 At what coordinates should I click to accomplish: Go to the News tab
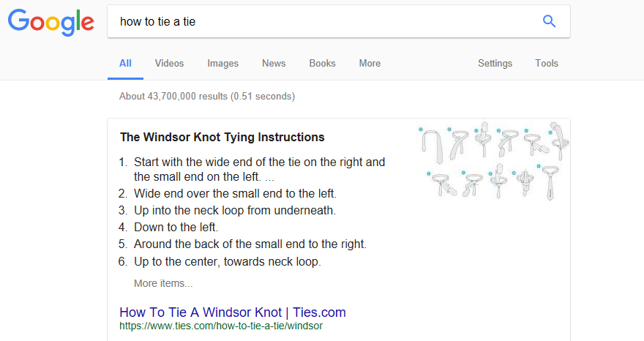(274, 64)
